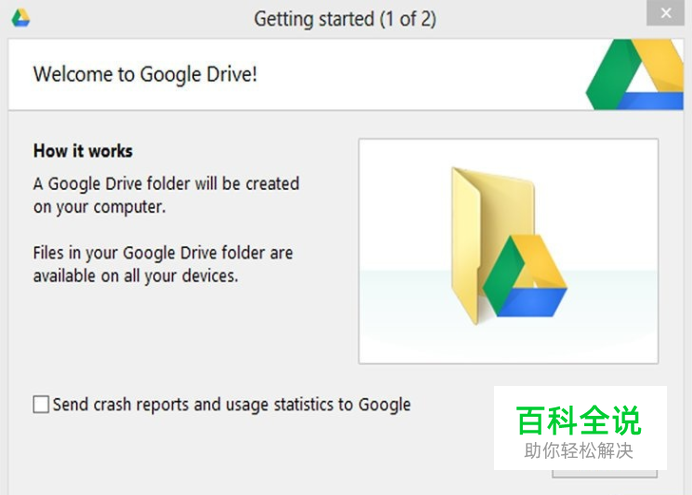Click the large Google Drive logo in header
The width and height of the screenshot is (692, 495).
click(x=635, y=74)
